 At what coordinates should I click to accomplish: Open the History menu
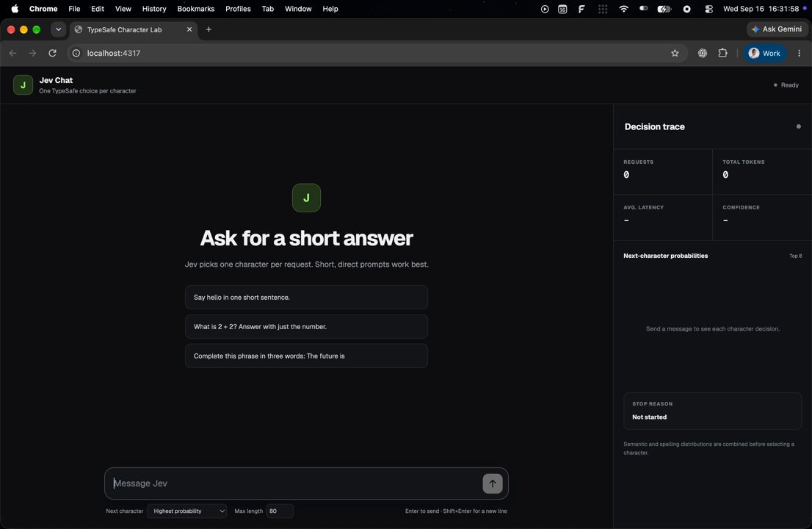pyautogui.click(x=154, y=9)
